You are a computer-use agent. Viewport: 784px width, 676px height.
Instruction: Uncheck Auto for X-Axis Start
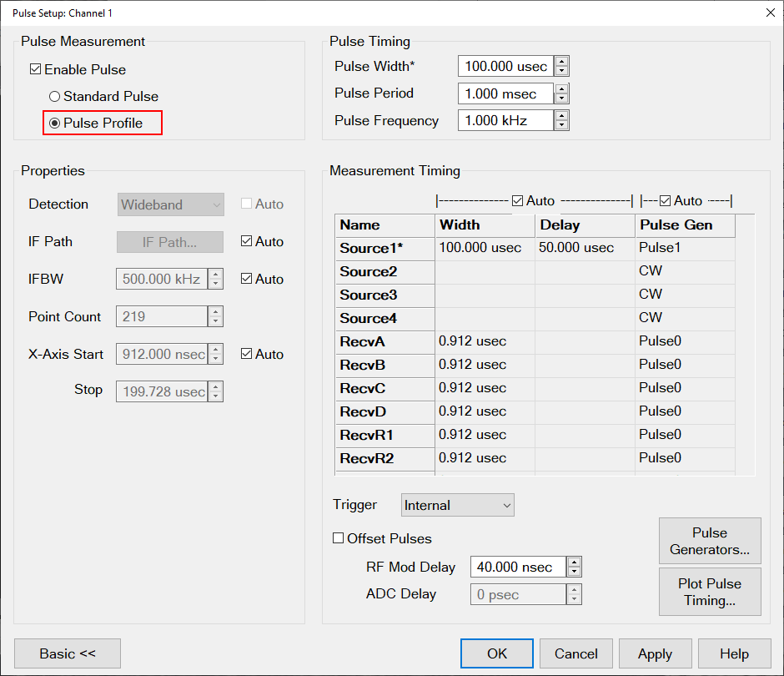pos(247,355)
